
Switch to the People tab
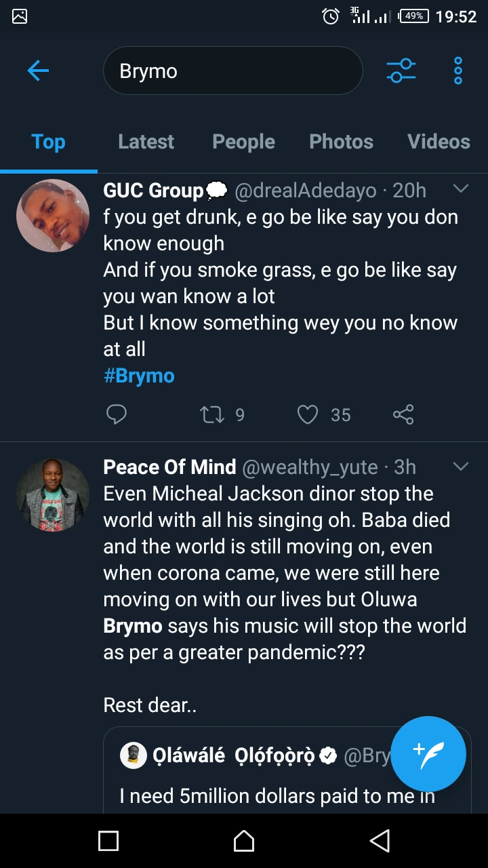point(243,142)
